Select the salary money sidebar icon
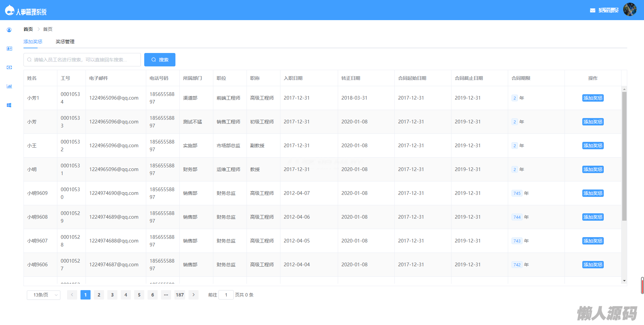 click(9, 67)
